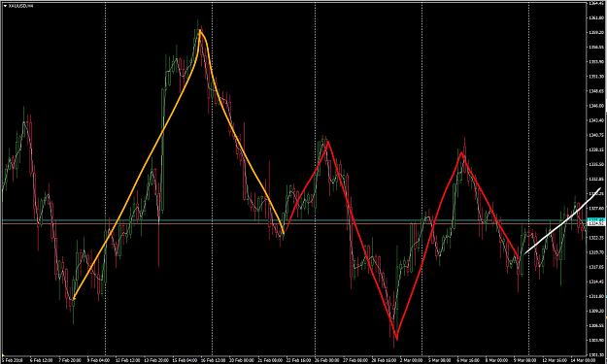607x364 pixels.
Task: Select the teal horizontal price line
Action: point(294,220)
